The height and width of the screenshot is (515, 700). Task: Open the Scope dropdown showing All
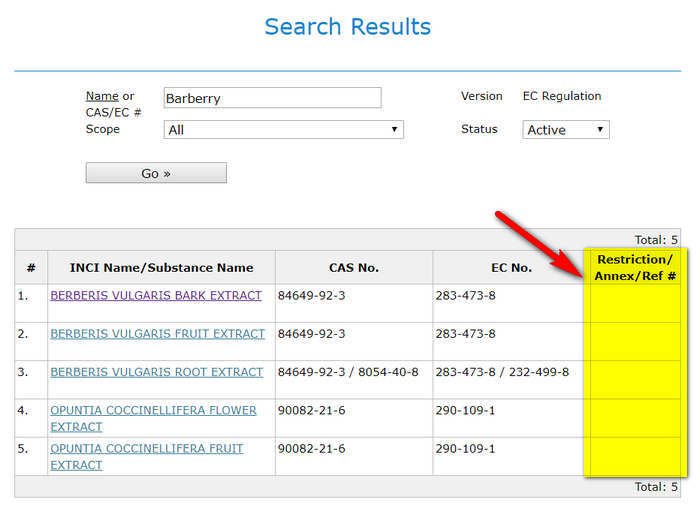(283, 130)
